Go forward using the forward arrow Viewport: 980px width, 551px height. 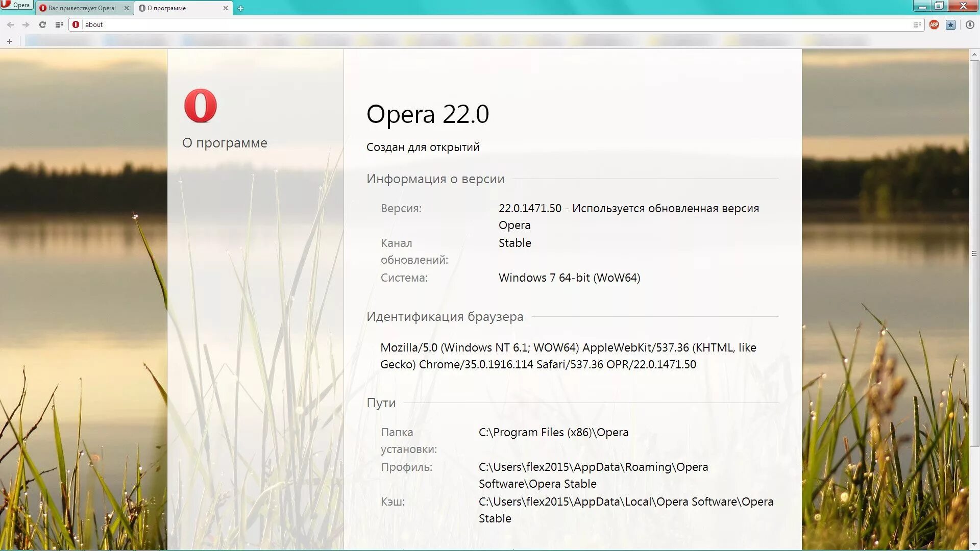click(26, 24)
